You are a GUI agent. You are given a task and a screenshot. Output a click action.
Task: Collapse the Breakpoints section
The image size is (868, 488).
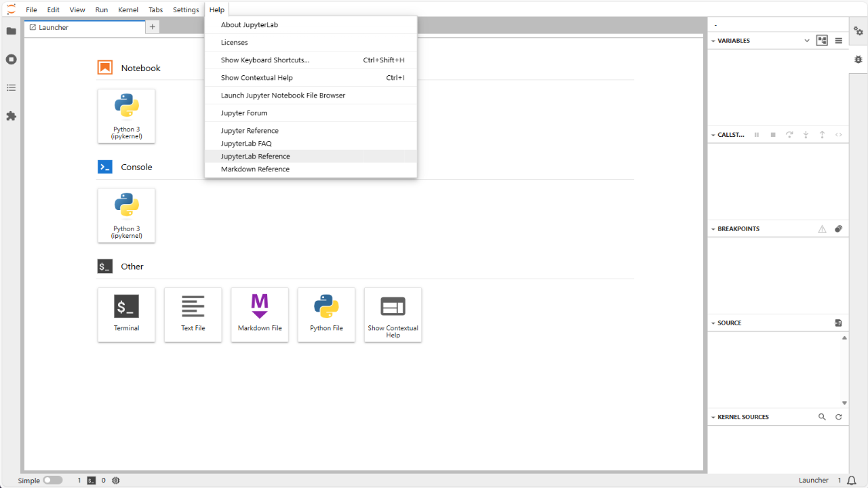(713, 229)
